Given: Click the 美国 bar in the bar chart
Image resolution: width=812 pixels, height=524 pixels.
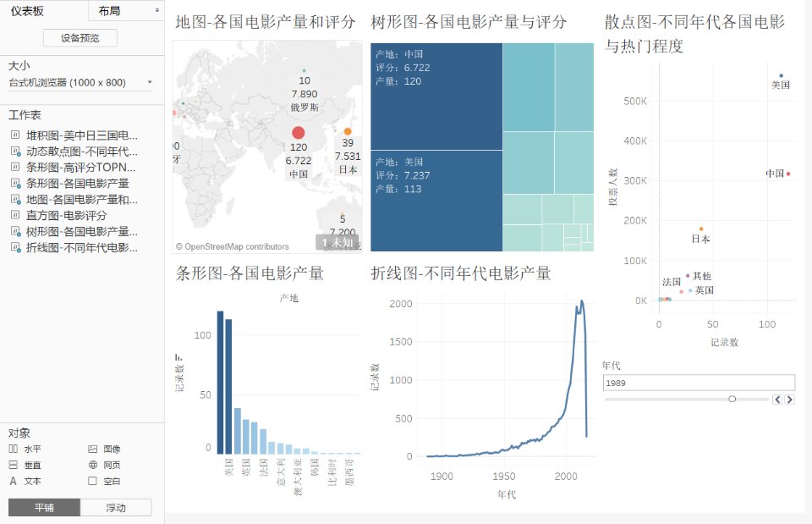Looking at the screenshot, I should [x=228, y=387].
